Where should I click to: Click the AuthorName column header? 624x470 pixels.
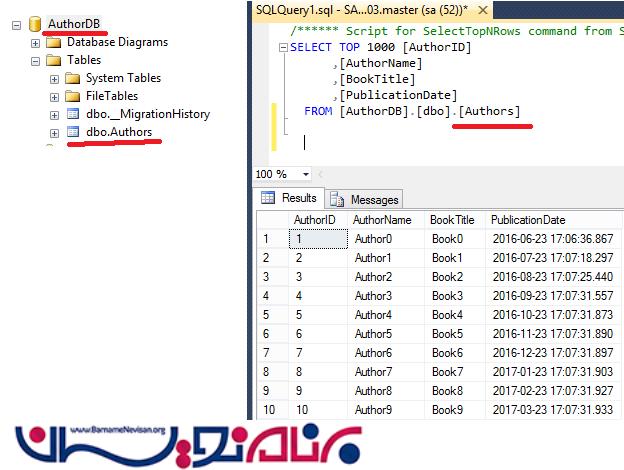click(x=385, y=220)
